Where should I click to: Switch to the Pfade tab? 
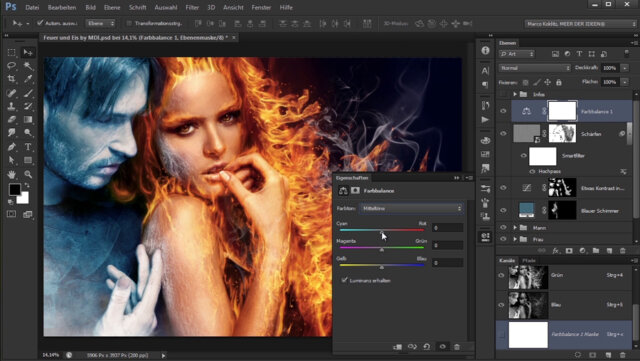pos(529,261)
